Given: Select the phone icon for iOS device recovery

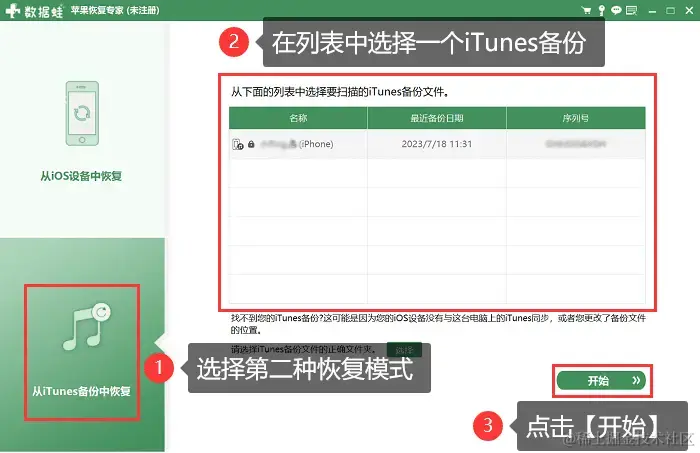Looking at the screenshot, I should click(82, 113).
